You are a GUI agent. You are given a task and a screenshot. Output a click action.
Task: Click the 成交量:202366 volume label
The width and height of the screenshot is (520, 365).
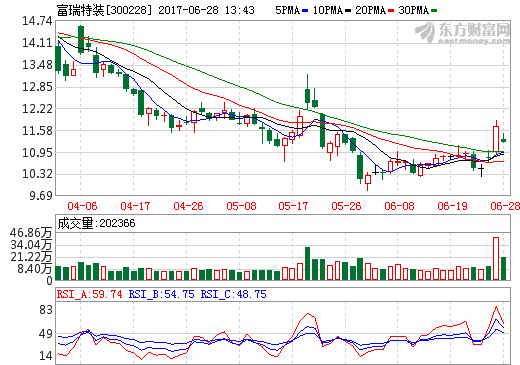pos(96,223)
